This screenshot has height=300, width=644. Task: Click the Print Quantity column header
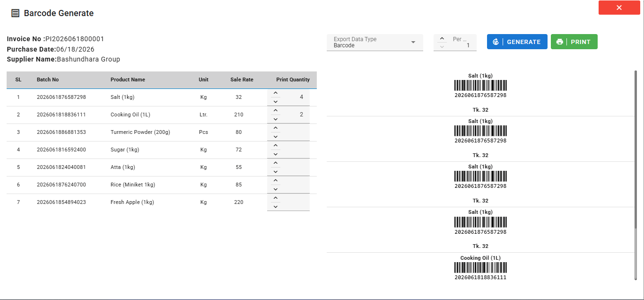(293, 79)
